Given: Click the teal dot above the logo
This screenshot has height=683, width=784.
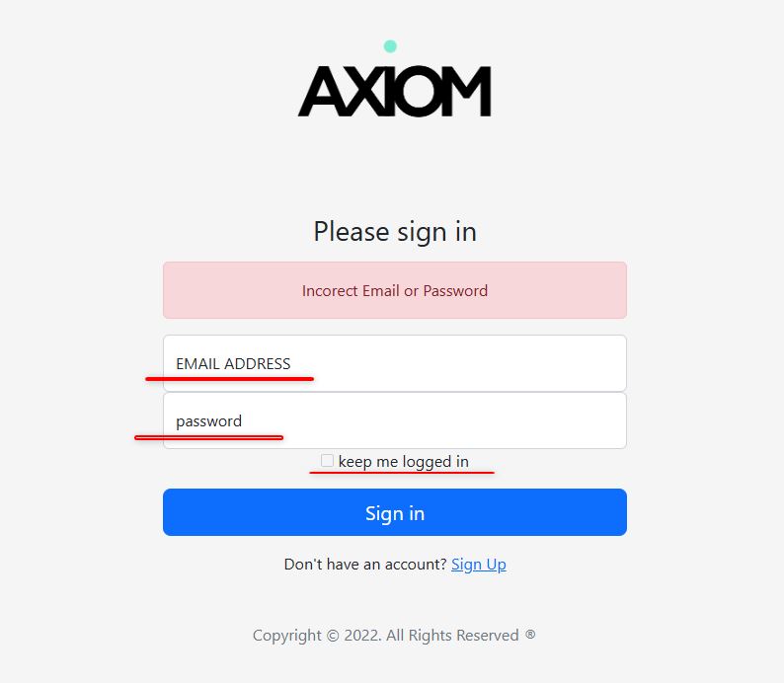Looking at the screenshot, I should tap(390, 46).
